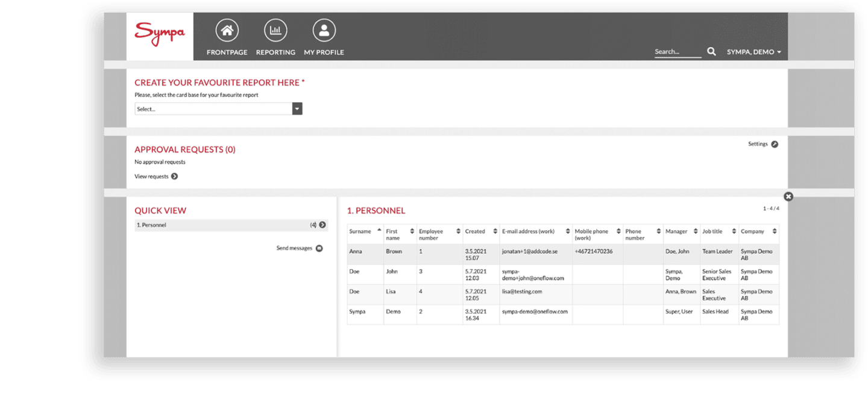The width and height of the screenshot is (868, 399).
Task: Sort by E-mail address (work) arrows
Action: click(568, 231)
